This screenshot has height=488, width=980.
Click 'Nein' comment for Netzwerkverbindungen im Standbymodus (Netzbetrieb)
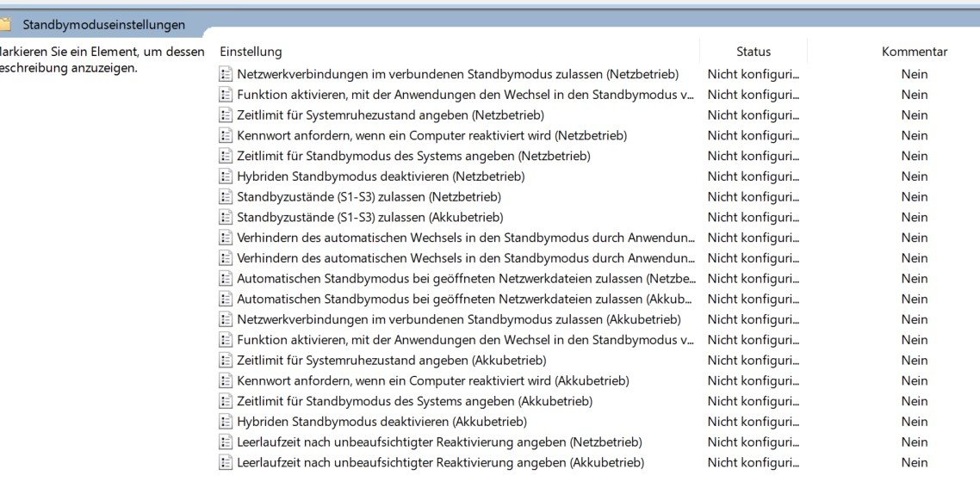(915, 74)
